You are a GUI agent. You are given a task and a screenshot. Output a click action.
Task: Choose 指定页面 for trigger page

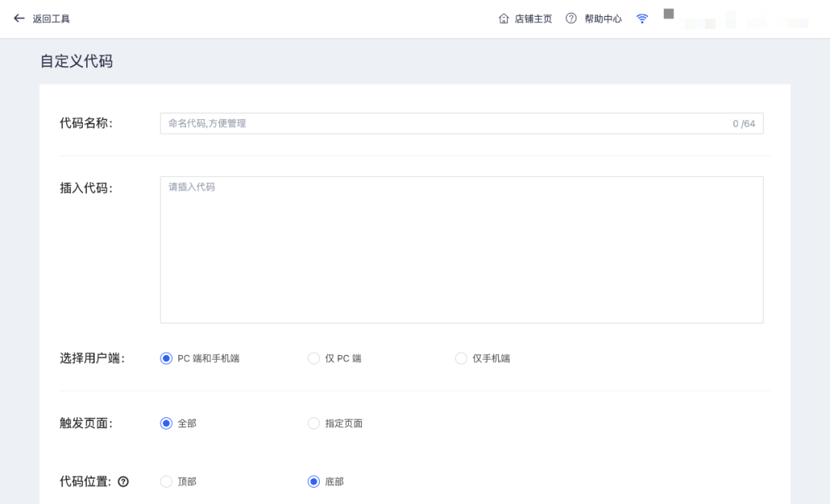pyautogui.click(x=314, y=423)
